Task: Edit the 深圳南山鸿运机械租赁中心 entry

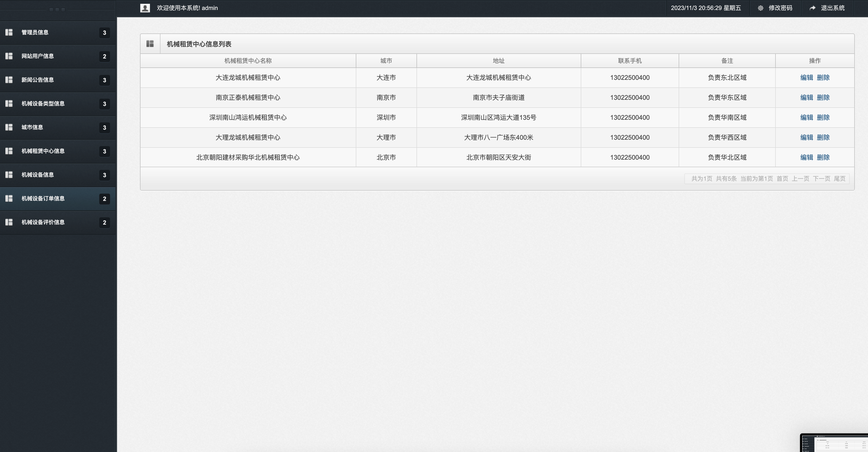Action: coord(806,118)
